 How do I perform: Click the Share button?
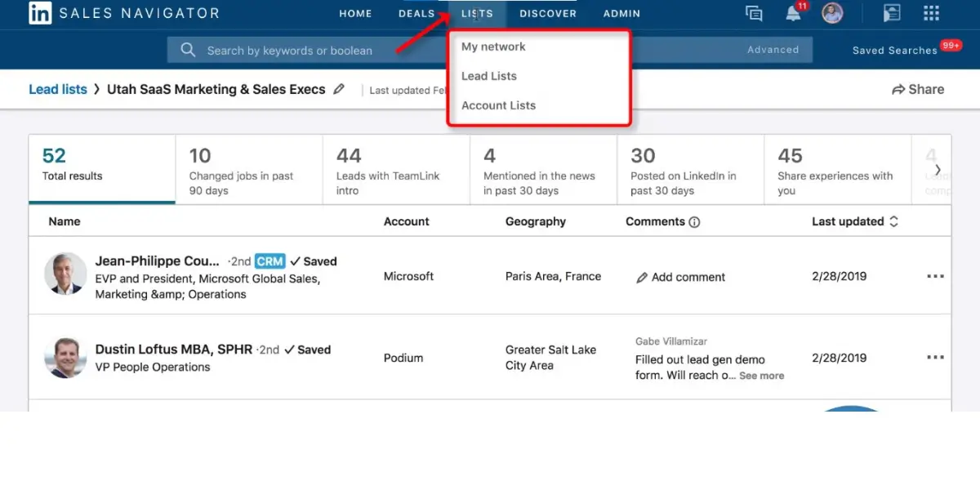pyautogui.click(x=918, y=90)
